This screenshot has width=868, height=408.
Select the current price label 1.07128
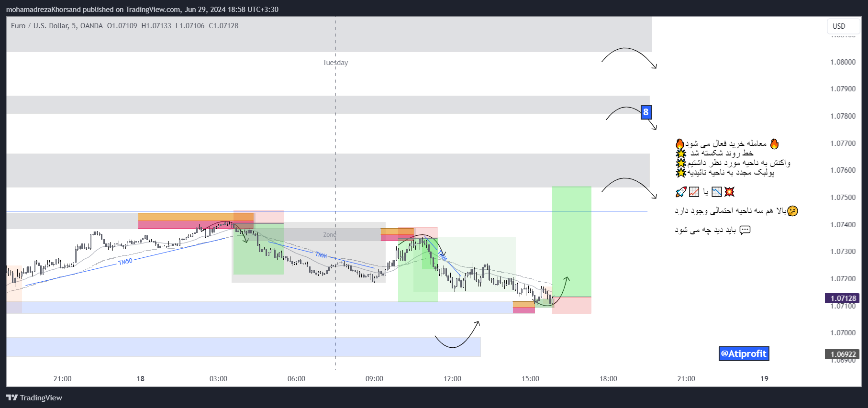842,298
